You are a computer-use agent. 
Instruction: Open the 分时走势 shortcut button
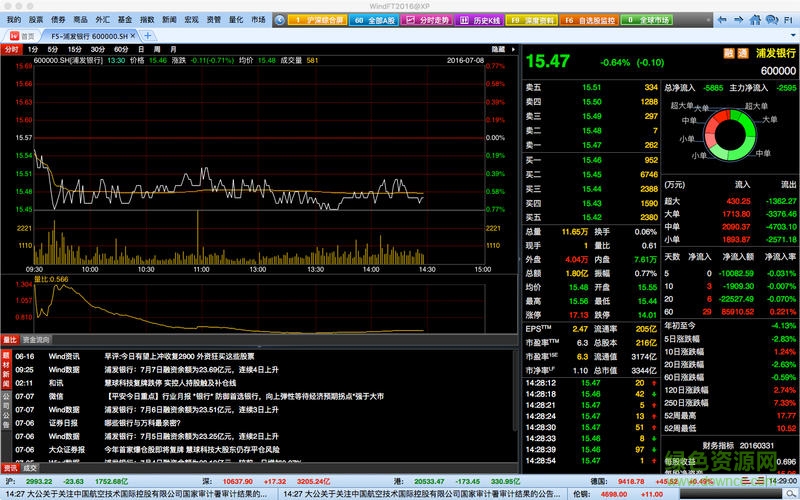[427, 20]
